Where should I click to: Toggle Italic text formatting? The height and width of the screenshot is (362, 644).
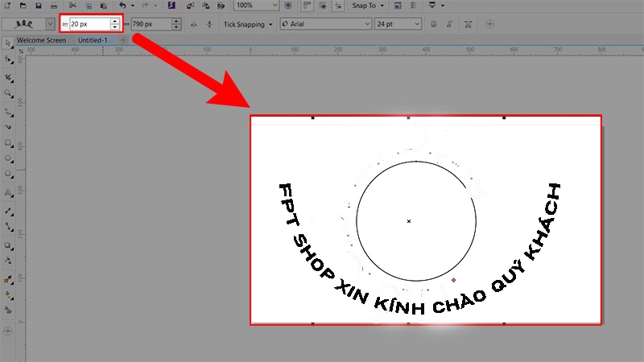(x=449, y=24)
